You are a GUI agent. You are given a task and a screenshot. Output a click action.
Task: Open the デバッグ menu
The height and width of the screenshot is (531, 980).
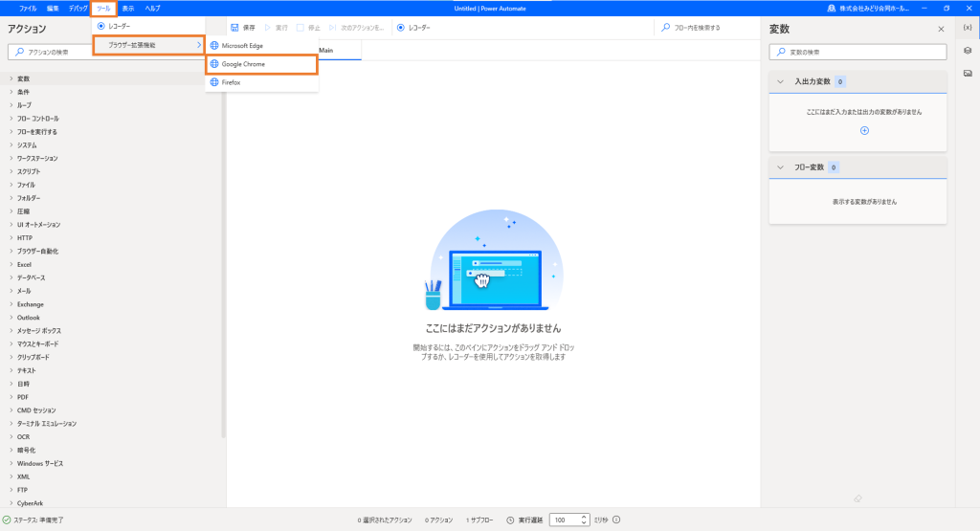(x=78, y=8)
